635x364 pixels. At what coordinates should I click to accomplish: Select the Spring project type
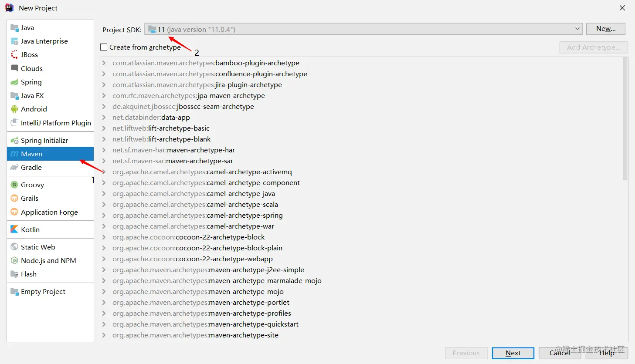click(31, 82)
